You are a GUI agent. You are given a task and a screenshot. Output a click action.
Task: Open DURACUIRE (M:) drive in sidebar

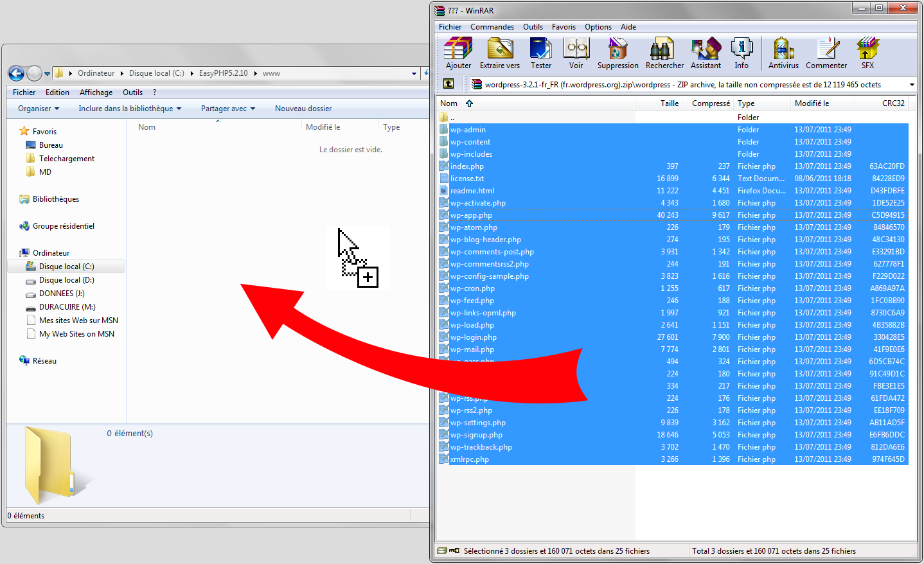pyautogui.click(x=60, y=307)
